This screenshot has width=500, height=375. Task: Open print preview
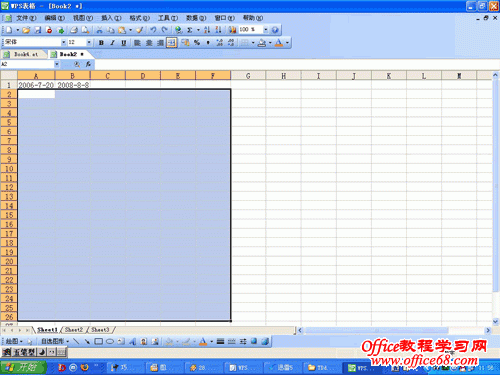coord(85,30)
